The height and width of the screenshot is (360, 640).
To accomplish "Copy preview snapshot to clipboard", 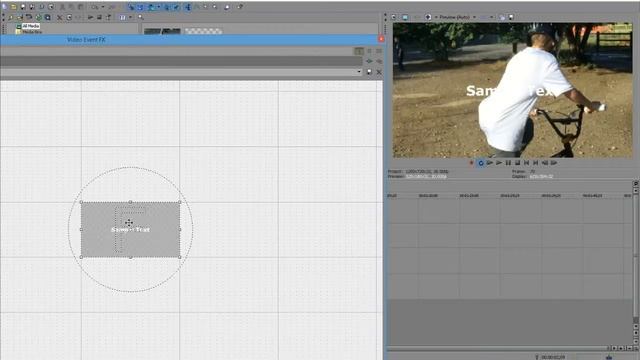I will [x=502, y=17].
